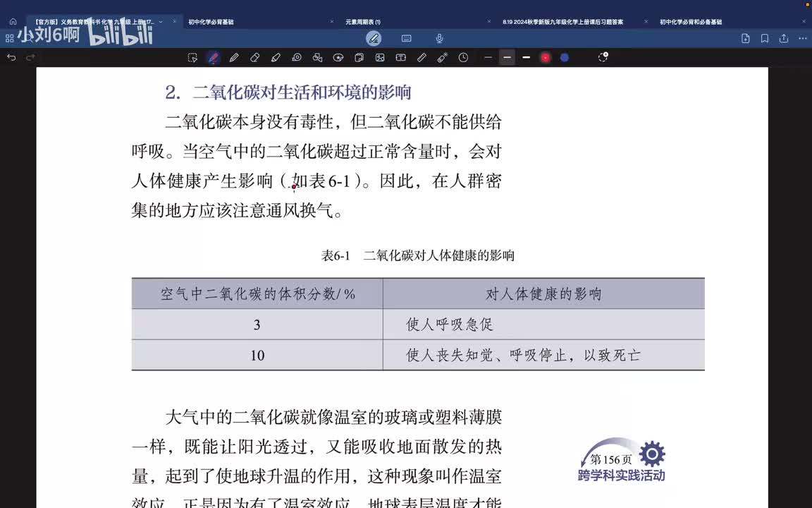Pick the blue pen color
The width and height of the screenshot is (812, 508).
tap(565, 58)
